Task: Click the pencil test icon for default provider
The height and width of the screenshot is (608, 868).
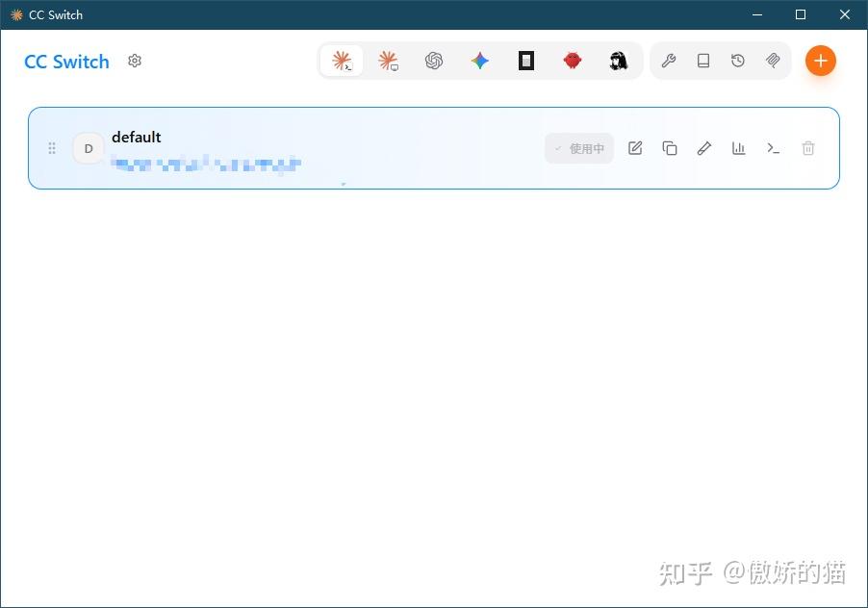Action: pos(704,148)
